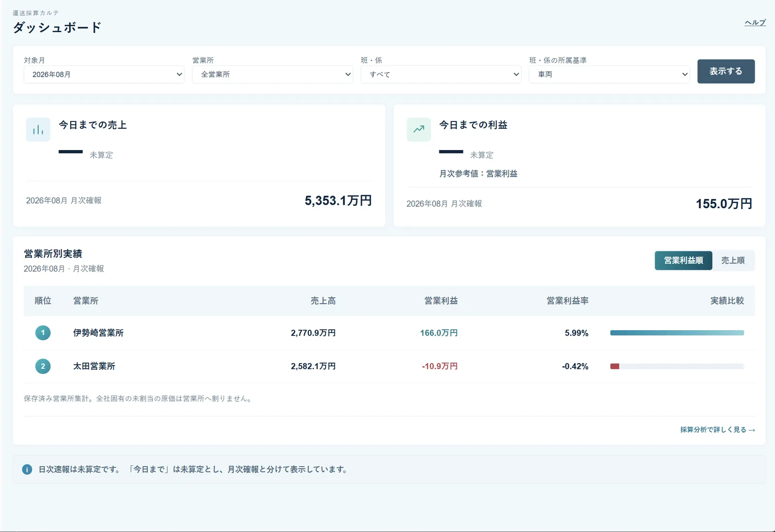Click the -10.9万円 profit value
The width and height of the screenshot is (775, 532).
[x=440, y=366]
